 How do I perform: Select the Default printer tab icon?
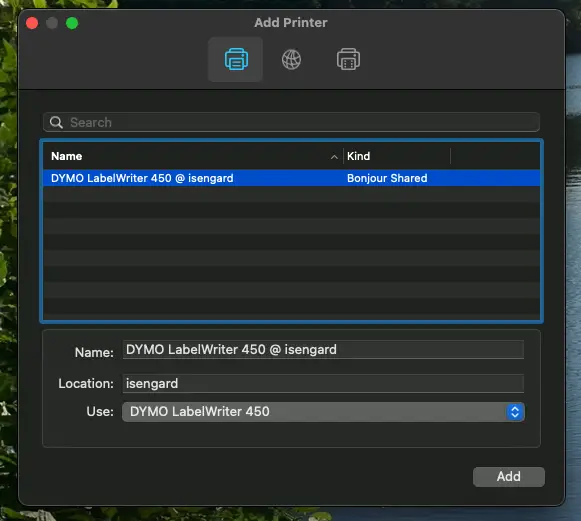click(236, 59)
